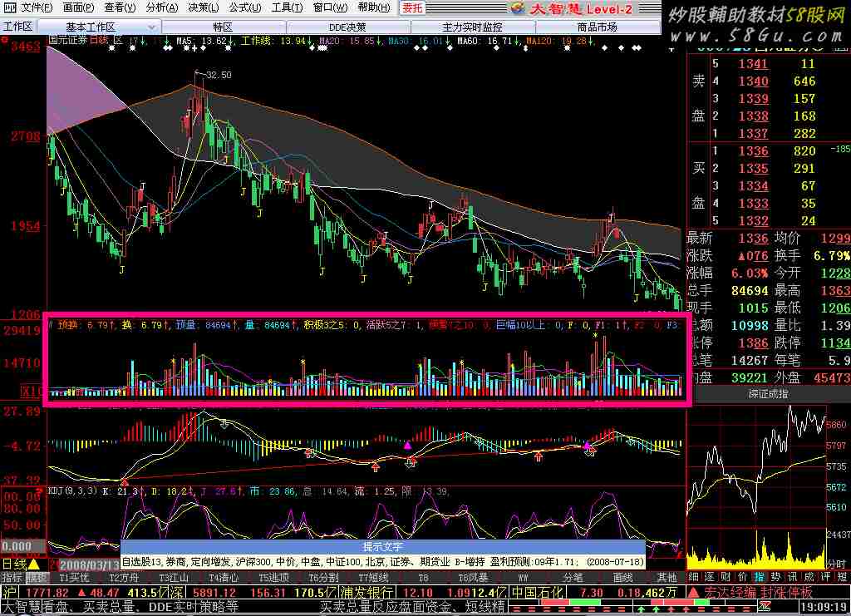
Task: Click the 委托 trading button
Action: tap(412, 7)
